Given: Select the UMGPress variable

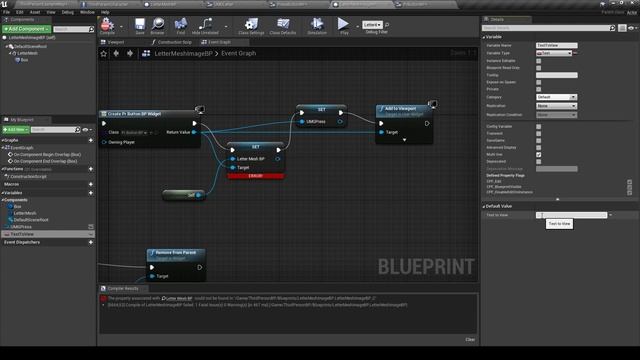Looking at the screenshot, I should [x=21, y=227].
